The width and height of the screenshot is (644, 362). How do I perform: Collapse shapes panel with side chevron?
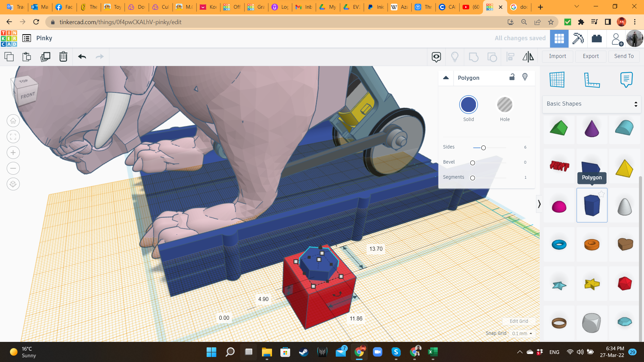539,204
